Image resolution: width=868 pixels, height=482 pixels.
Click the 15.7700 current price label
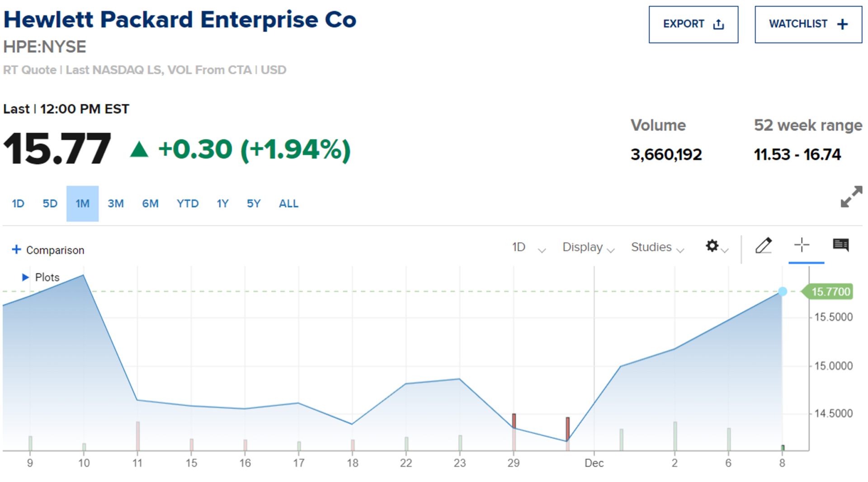click(x=830, y=292)
